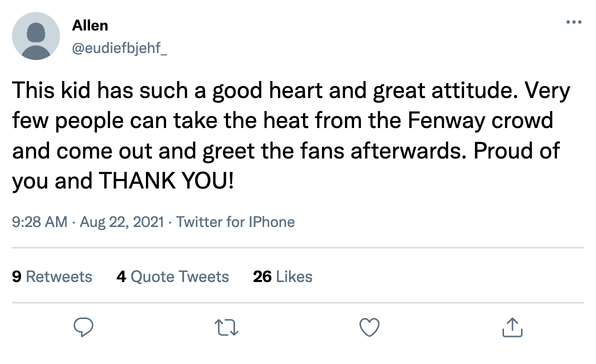
Task: View the Retweets list label
Action: point(58,277)
